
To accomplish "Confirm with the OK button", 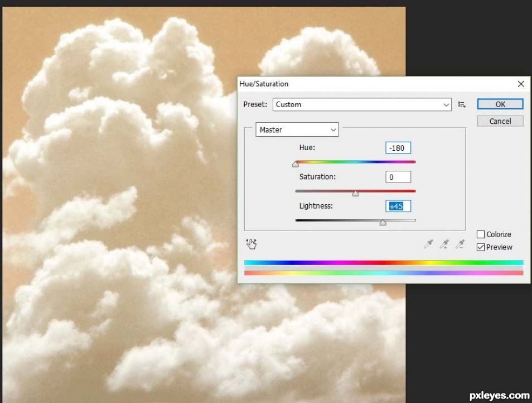I will pyautogui.click(x=500, y=104).
